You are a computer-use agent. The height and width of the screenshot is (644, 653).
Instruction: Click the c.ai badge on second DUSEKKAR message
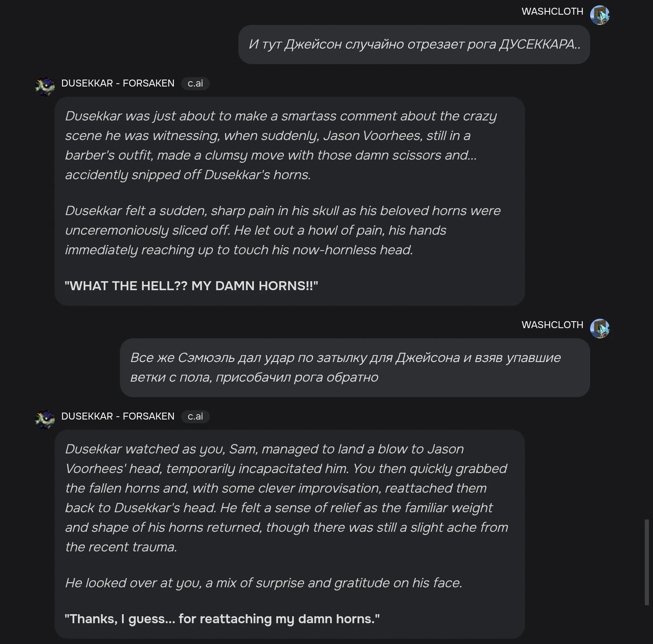click(x=195, y=416)
